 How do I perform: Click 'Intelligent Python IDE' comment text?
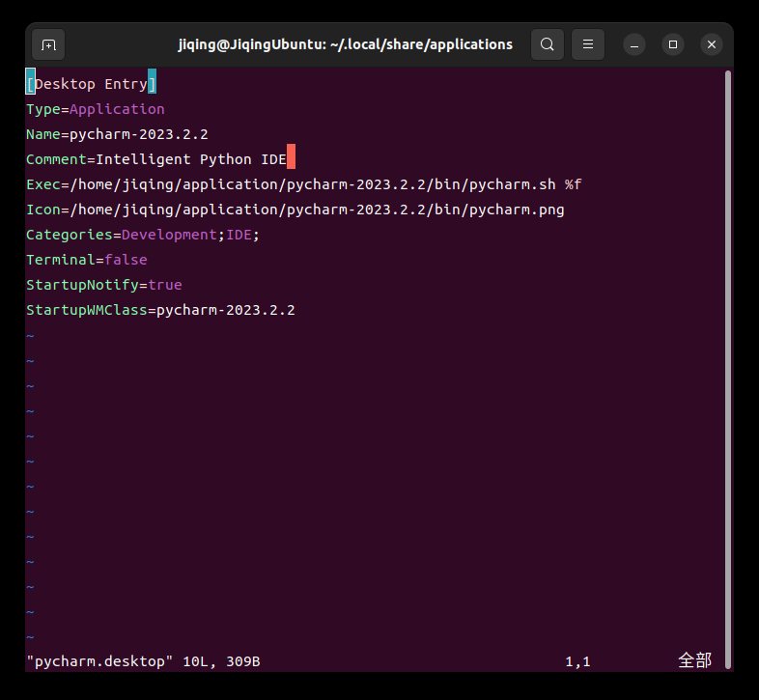click(x=191, y=159)
